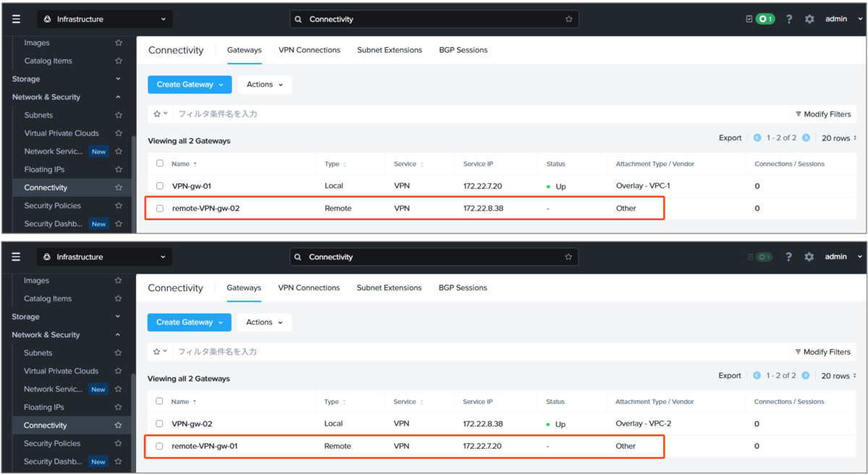This screenshot has height=475, width=868.
Task: Select all gateways checkbox in the upper table header
Action: click(x=160, y=164)
